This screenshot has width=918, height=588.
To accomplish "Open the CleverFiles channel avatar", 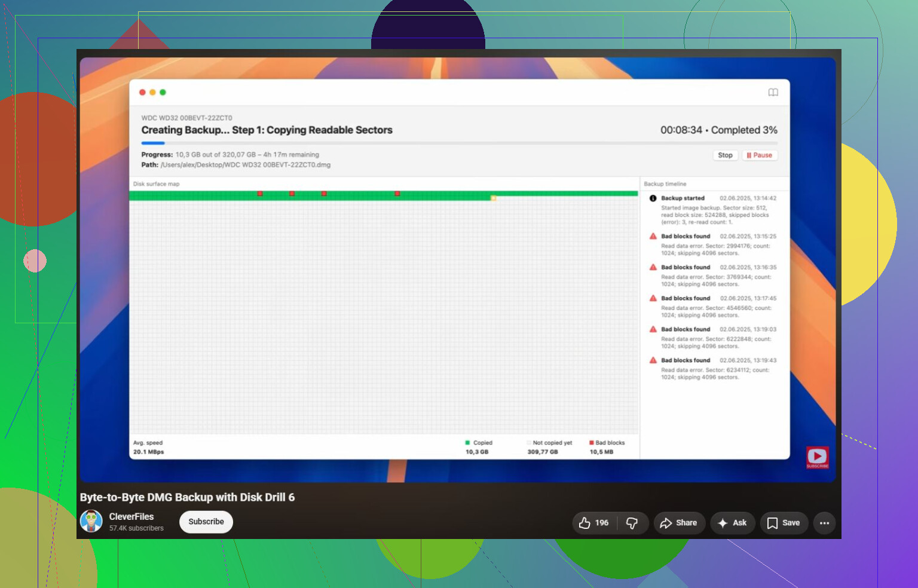I will [91, 521].
